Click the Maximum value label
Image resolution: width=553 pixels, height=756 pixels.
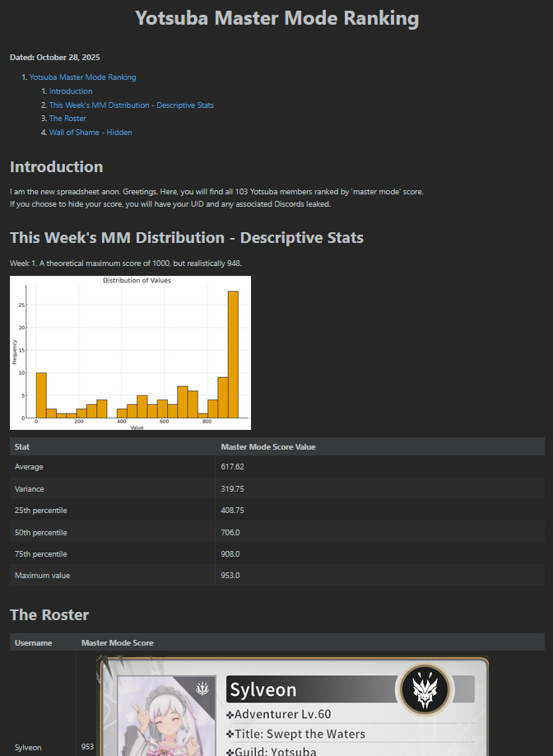tap(43, 575)
